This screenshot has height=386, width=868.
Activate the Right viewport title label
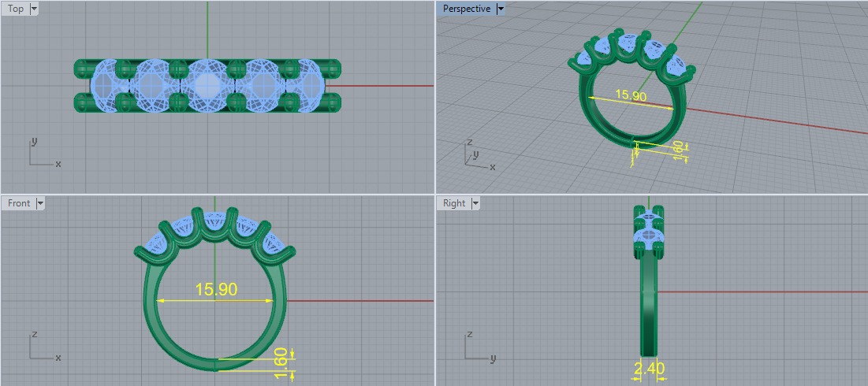(x=454, y=203)
